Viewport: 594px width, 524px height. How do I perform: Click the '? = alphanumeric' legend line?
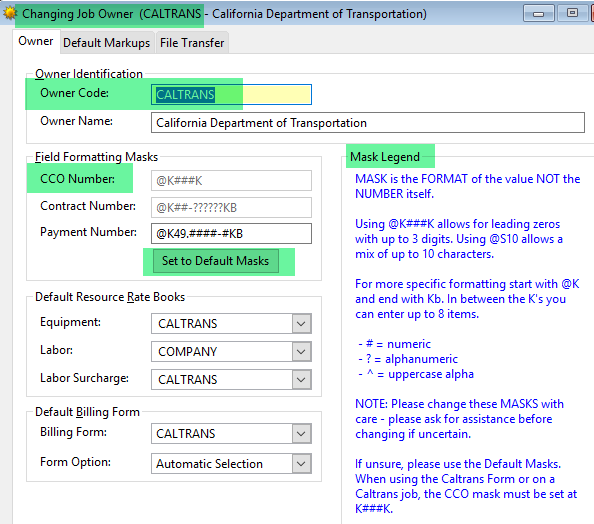point(408,359)
